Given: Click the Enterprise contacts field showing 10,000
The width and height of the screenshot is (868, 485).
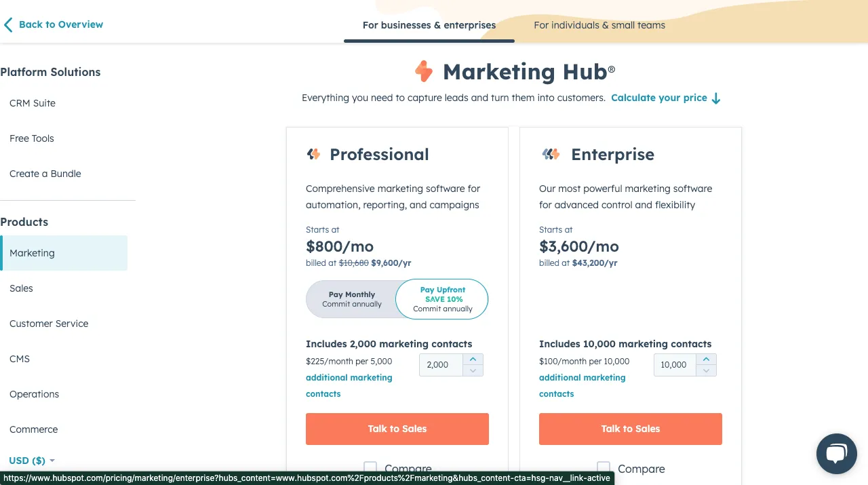Looking at the screenshot, I should 675,365.
